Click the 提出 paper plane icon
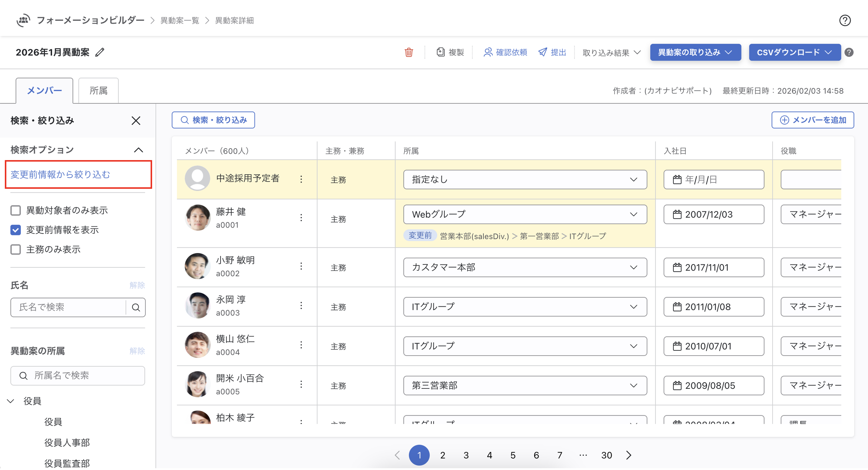868x470 pixels. point(543,52)
